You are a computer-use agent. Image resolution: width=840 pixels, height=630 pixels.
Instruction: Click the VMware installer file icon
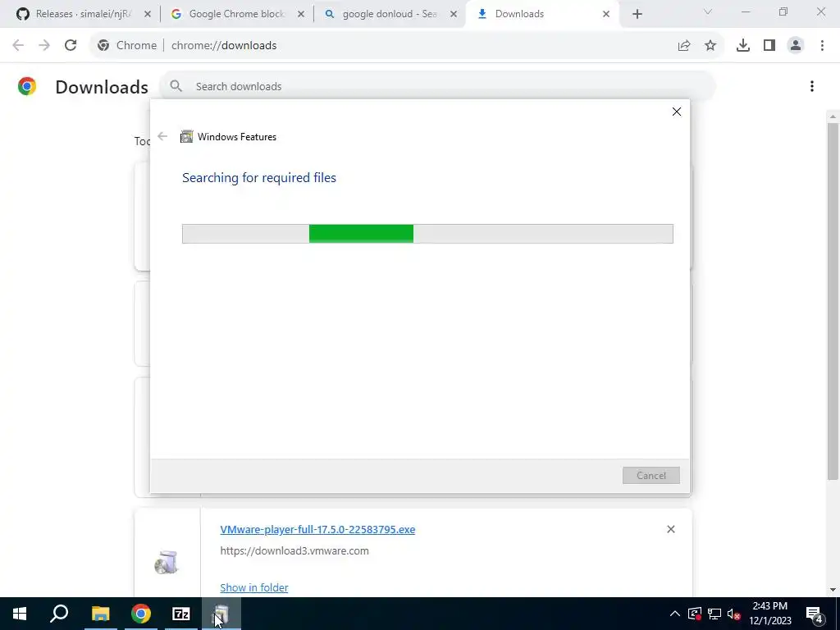pyautogui.click(x=167, y=562)
